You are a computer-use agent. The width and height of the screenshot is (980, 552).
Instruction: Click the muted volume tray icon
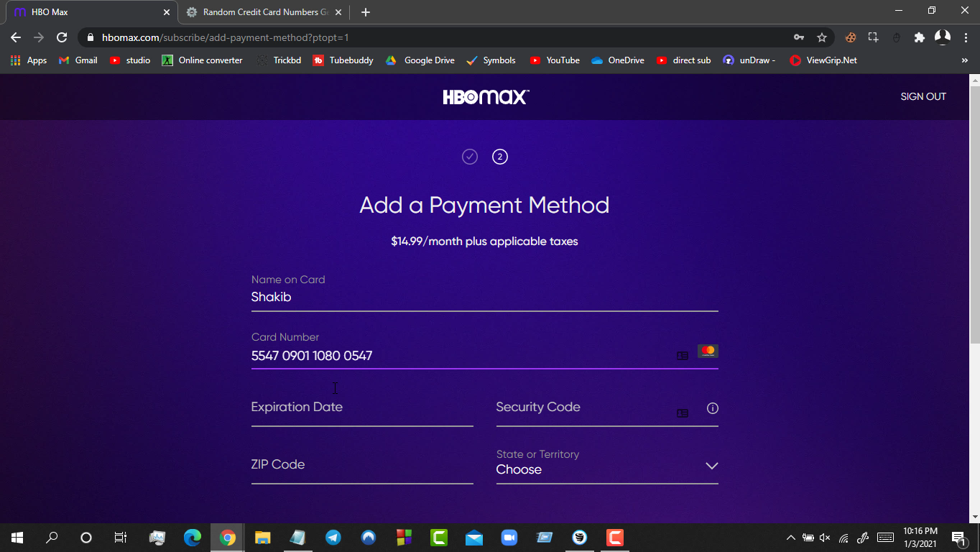point(825,538)
